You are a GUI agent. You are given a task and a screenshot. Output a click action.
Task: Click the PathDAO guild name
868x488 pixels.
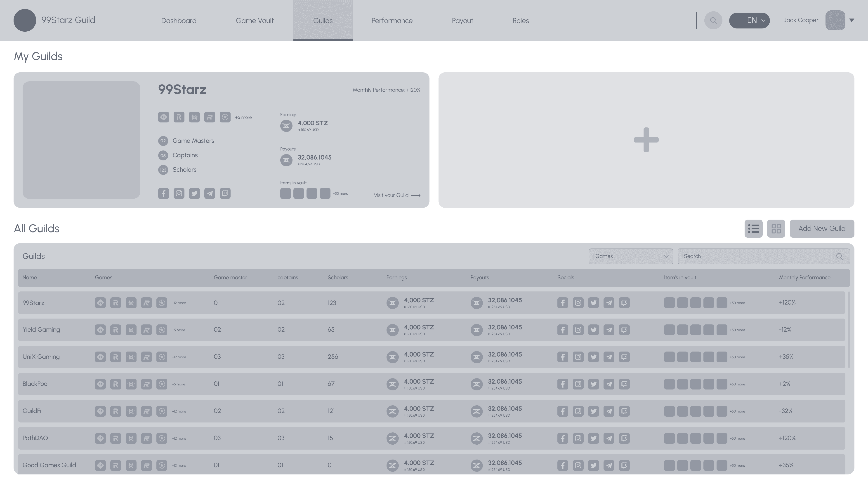(x=35, y=438)
